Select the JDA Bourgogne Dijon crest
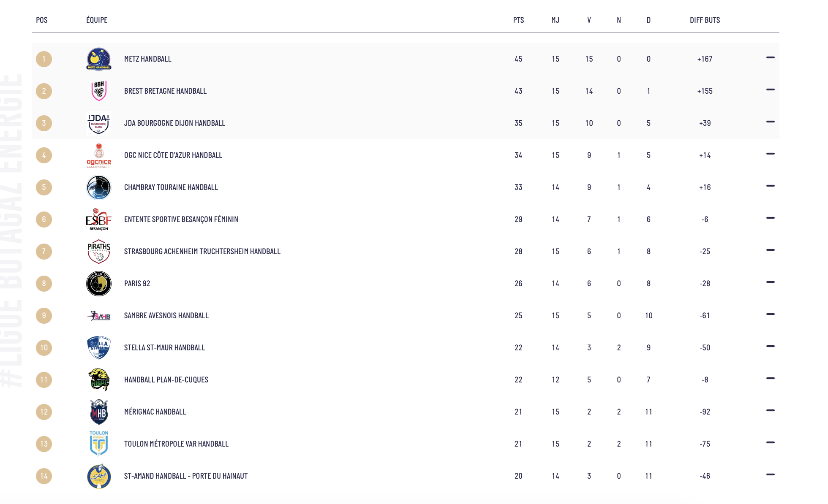This screenshot has width=828, height=504. click(x=99, y=123)
